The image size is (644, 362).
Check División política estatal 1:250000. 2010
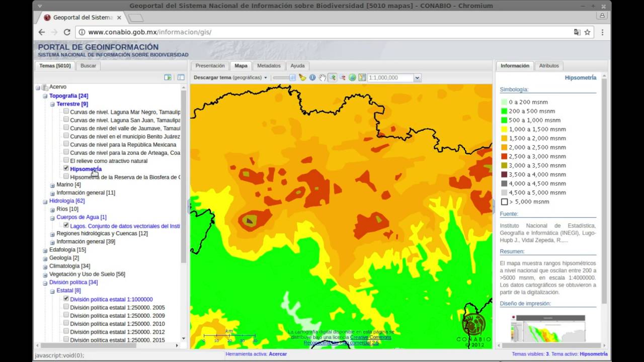tap(66, 323)
